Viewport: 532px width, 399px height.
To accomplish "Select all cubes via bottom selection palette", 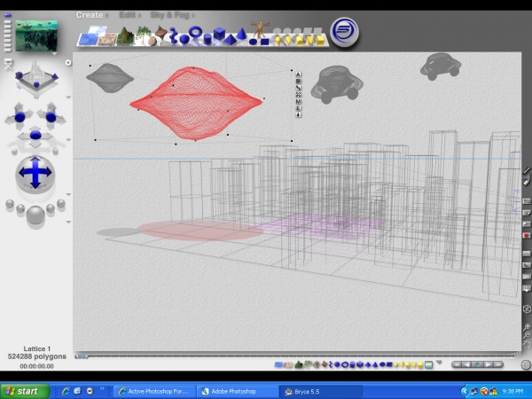I will click(x=360, y=364).
